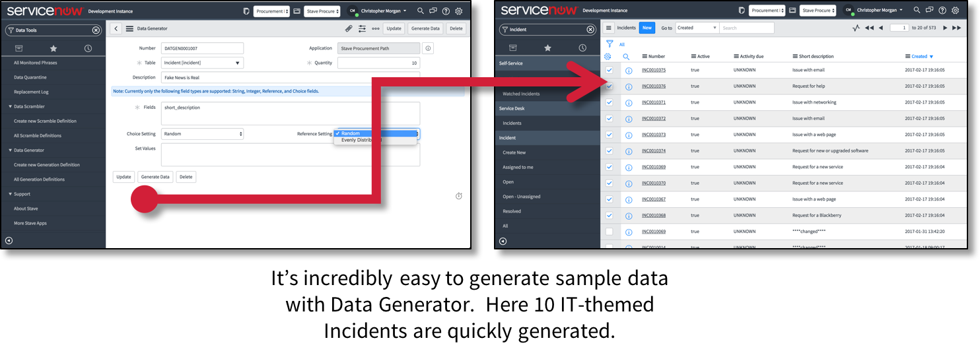Open Open - Unassigned incidents module
The height and width of the screenshot is (357, 980).
(x=521, y=197)
